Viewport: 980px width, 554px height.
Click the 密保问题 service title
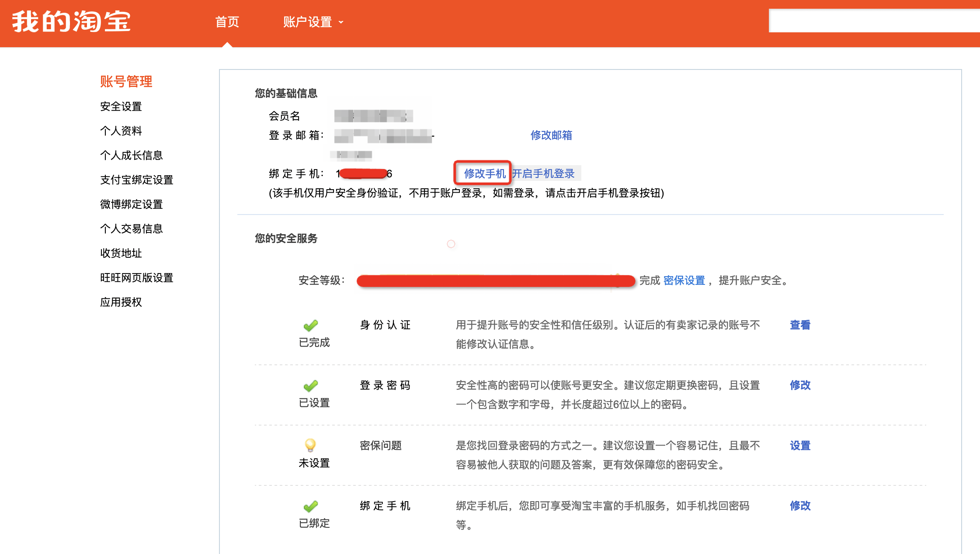click(381, 446)
